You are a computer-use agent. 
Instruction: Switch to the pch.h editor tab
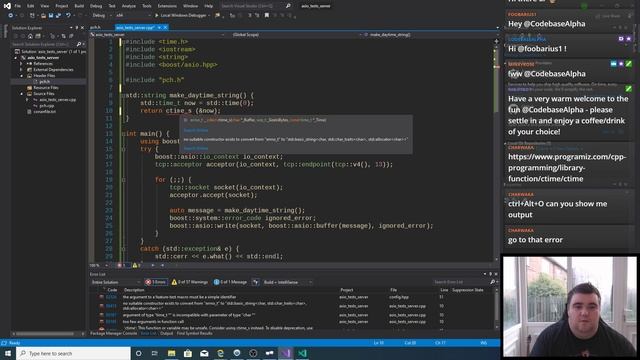pos(96,27)
